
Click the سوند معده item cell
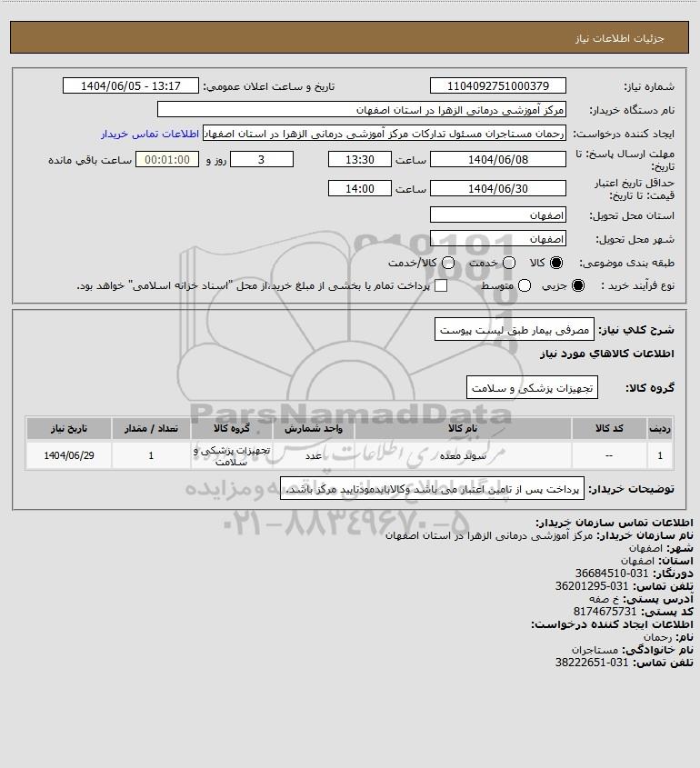coord(463,455)
